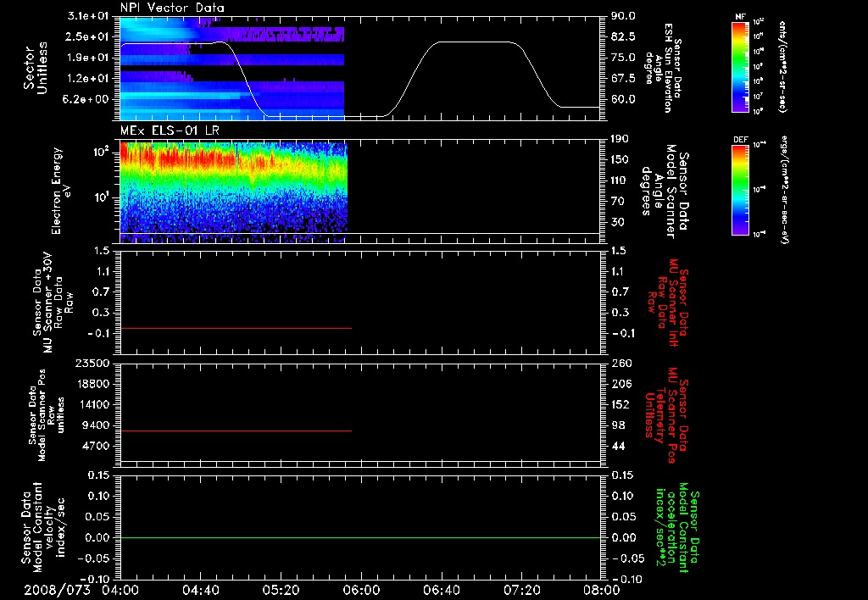Click the 07:20 time tick label
This screenshot has height=600, width=868.
[521, 590]
